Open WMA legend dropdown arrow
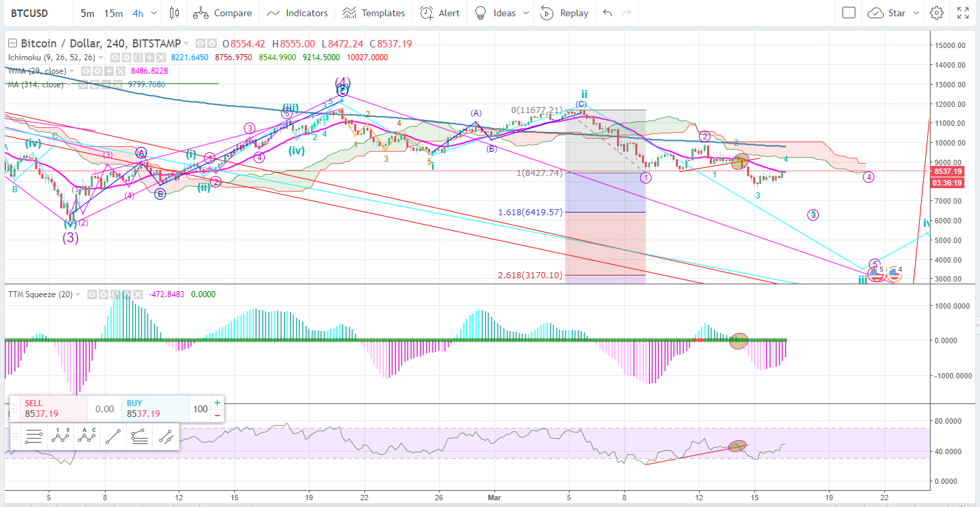Screen dimensions: 980x507 [x=72, y=71]
